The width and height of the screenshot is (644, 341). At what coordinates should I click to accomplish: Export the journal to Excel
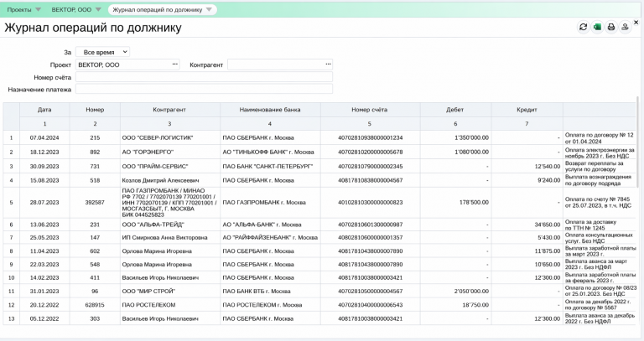pyautogui.click(x=597, y=27)
